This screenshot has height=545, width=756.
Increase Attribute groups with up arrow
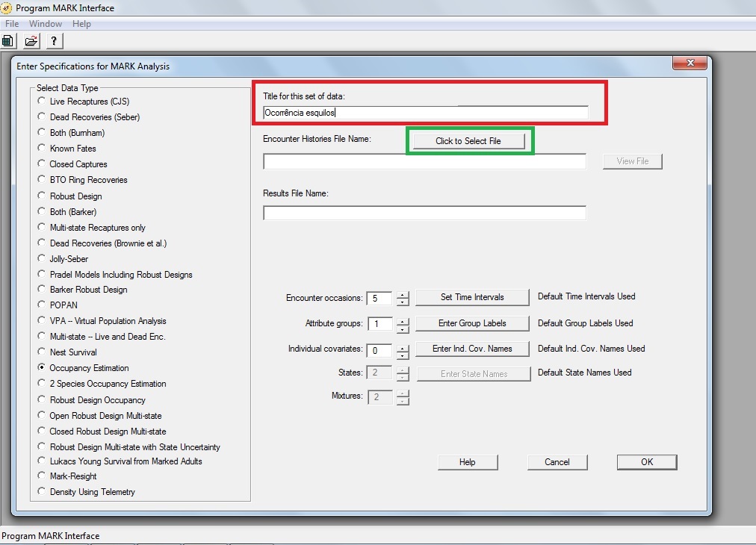click(403, 320)
